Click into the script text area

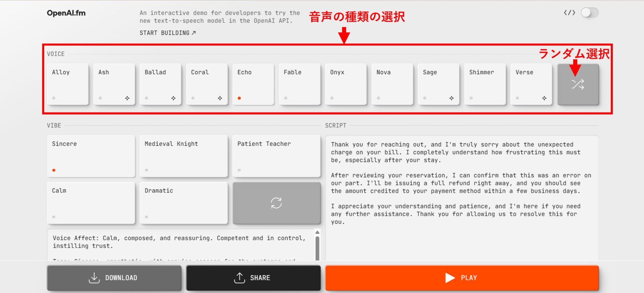click(462, 198)
